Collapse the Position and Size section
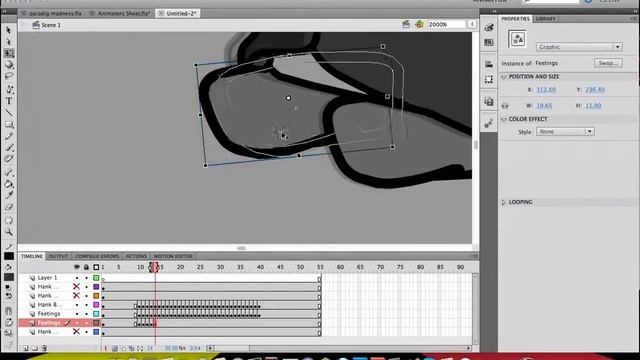640x360 pixels. (504, 77)
